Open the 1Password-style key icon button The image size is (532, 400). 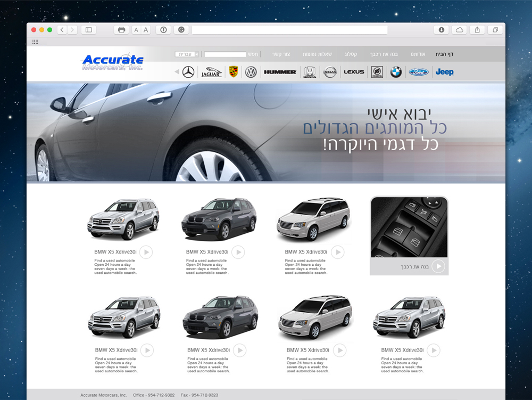[163, 30]
